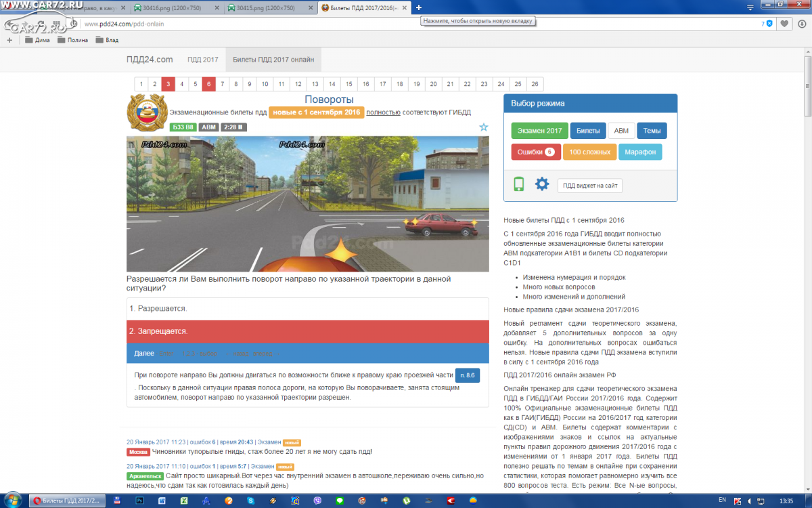Open Windows Start button
This screenshot has height=508, width=812.
(x=14, y=501)
